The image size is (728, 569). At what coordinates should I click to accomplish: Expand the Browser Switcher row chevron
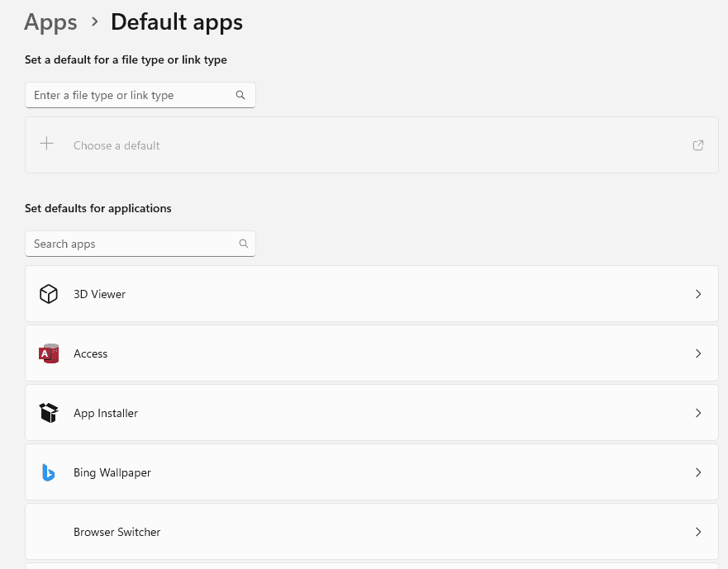[x=697, y=531]
